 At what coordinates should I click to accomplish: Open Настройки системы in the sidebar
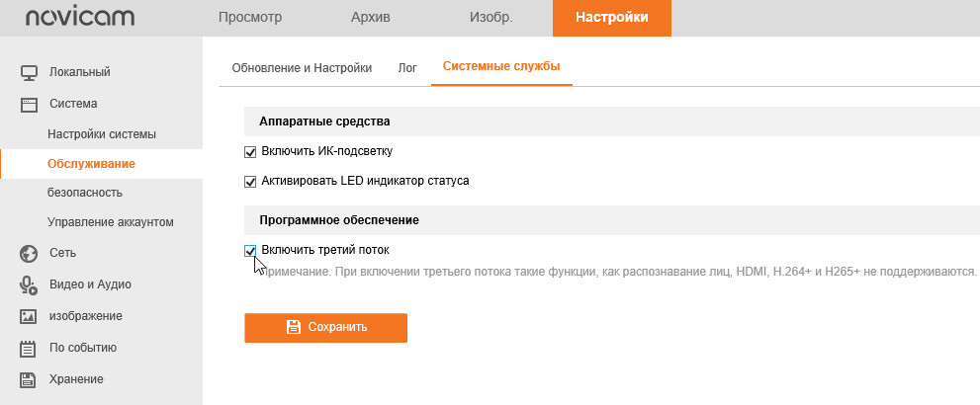tap(102, 133)
